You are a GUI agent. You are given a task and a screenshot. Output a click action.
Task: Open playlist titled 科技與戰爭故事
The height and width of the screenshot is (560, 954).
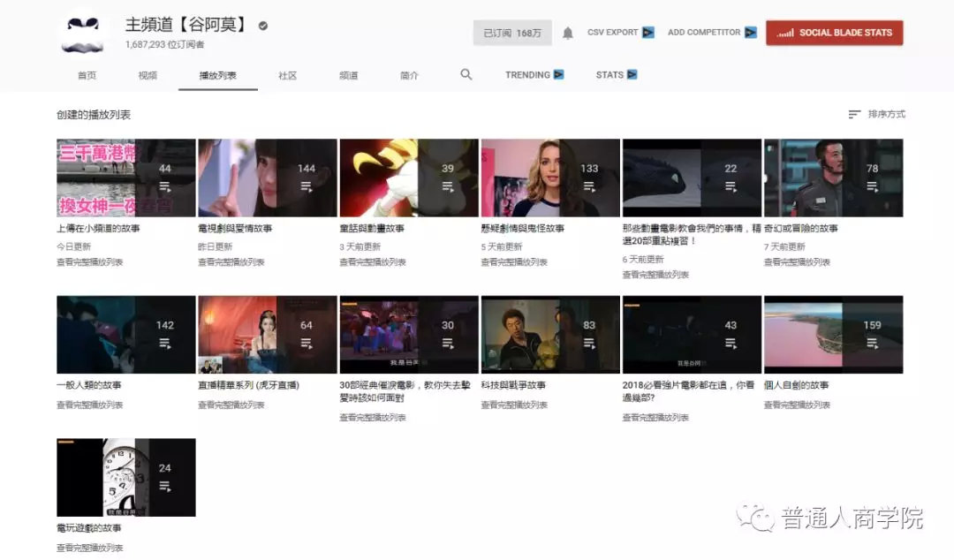coord(513,385)
